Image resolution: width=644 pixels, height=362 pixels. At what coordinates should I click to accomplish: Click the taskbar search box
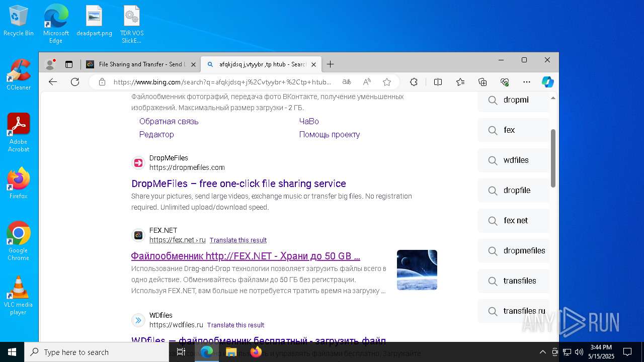coord(97,352)
